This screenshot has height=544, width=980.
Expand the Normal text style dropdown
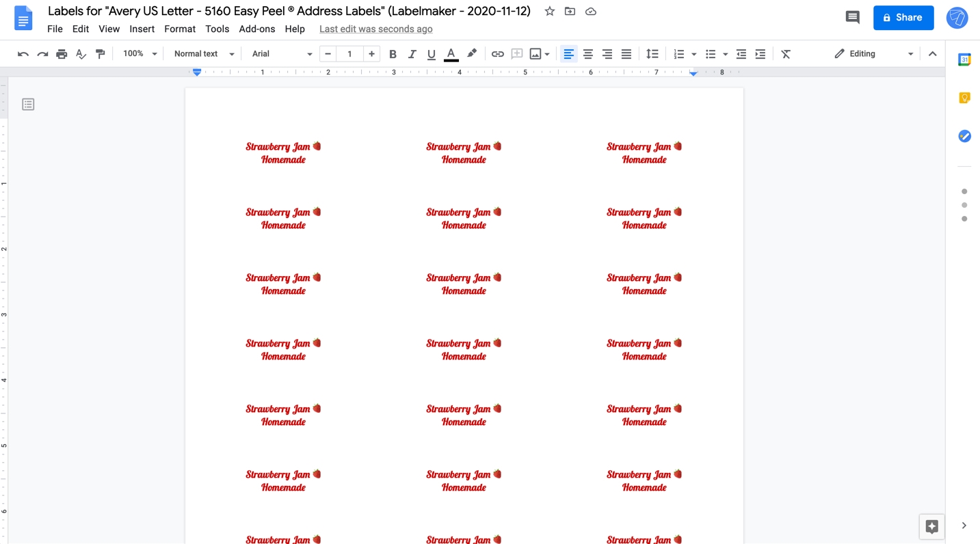(204, 54)
